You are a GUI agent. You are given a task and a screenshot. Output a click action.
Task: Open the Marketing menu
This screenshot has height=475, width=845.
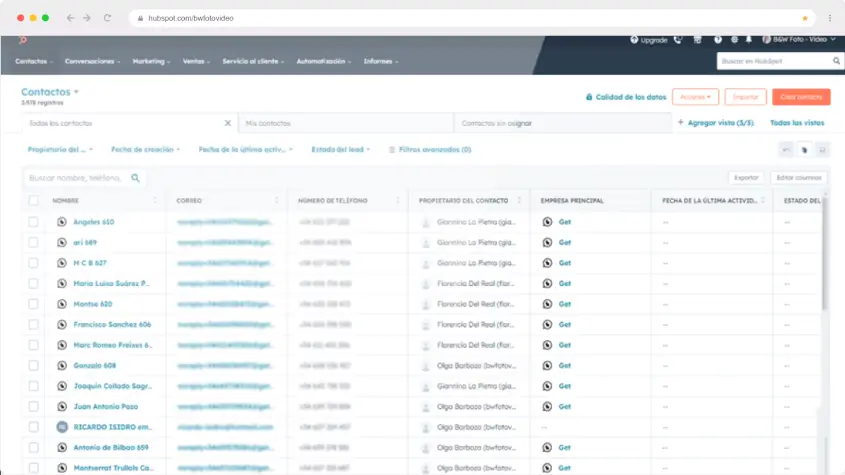tap(151, 61)
